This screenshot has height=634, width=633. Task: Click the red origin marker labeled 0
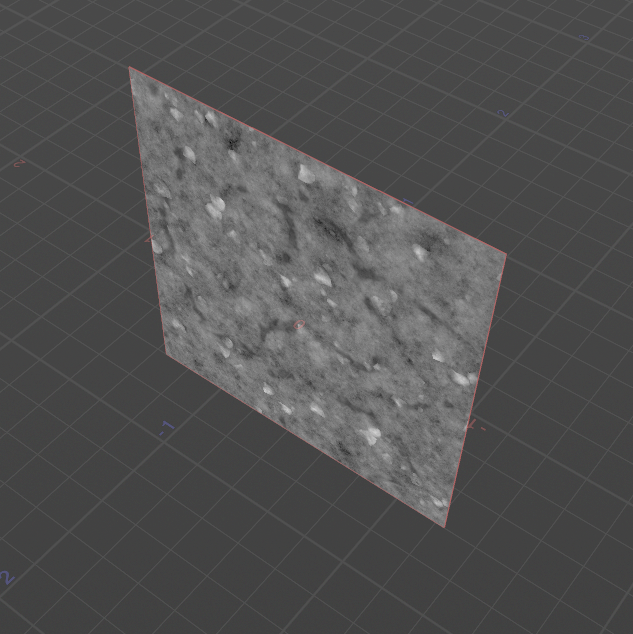299,324
